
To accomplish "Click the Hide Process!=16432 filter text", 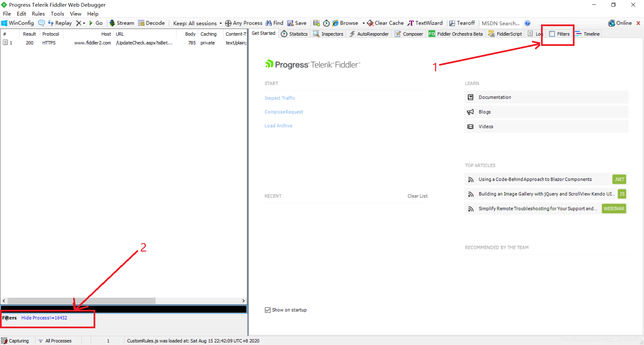I will (44, 318).
